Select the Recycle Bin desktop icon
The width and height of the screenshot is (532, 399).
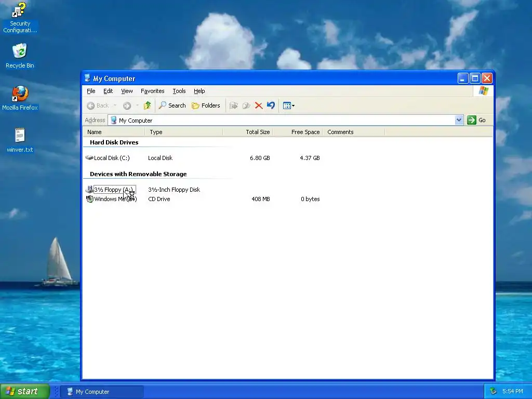coord(20,56)
